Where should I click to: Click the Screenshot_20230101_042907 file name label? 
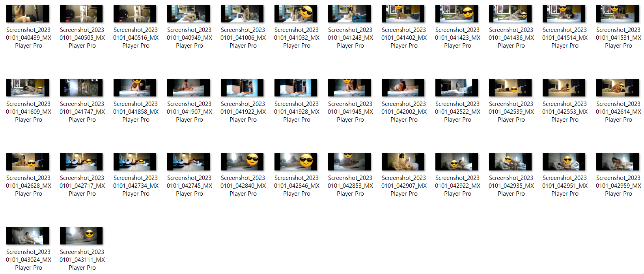[404, 185]
